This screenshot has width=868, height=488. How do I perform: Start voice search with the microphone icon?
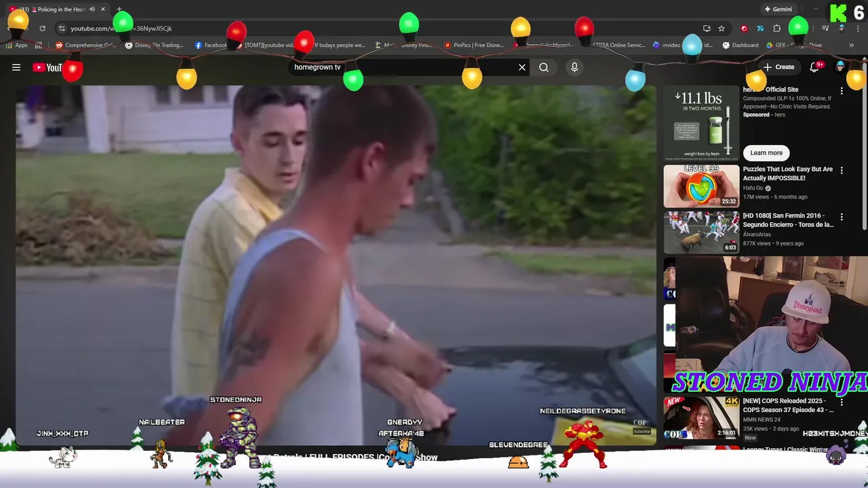[x=574, y=67]
